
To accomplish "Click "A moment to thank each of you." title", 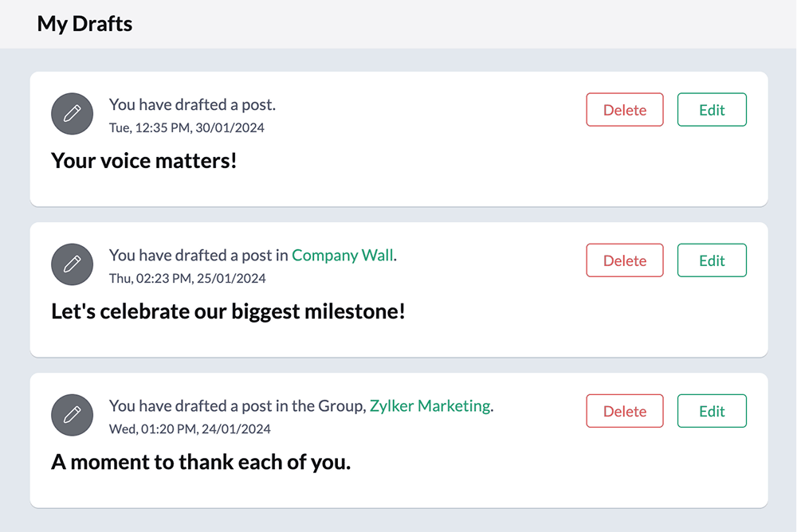I will pyautogui.click(x=201, y=462).
